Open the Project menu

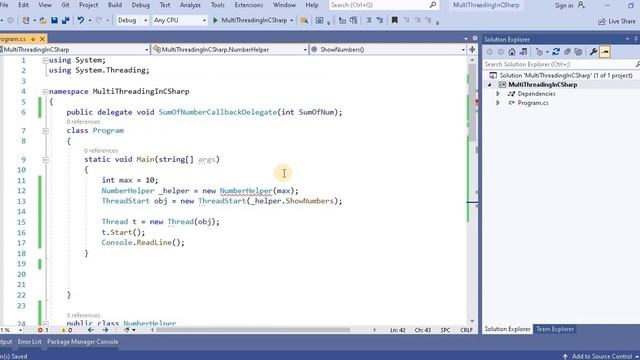[89, 5]
